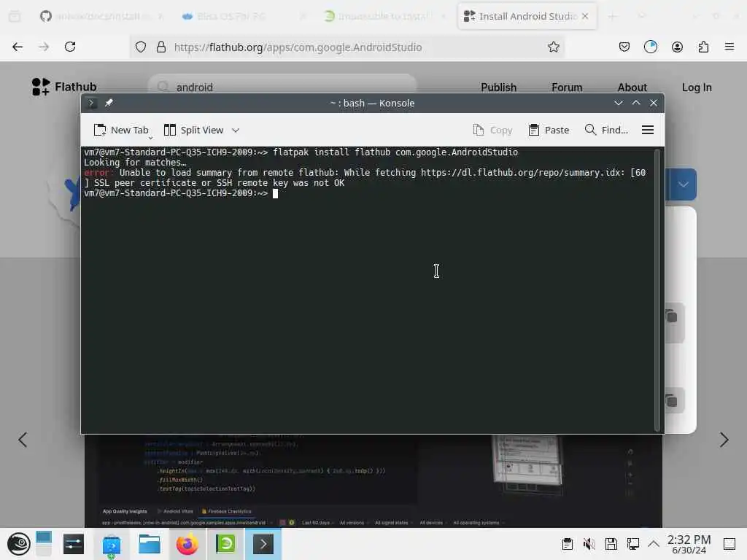Open the About link on Flathub
Viewport: 747px width, 560px height.
(x=632, y=87)
